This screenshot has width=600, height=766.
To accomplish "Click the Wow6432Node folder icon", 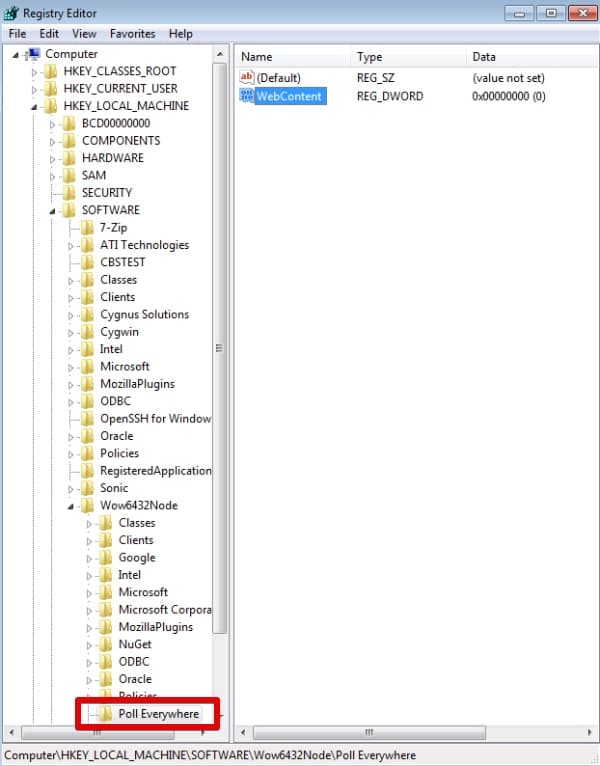I will click(87, 506).
